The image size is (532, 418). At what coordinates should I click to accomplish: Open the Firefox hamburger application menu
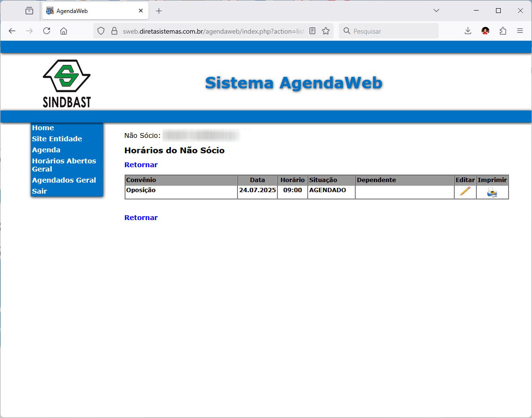[520, 31]
